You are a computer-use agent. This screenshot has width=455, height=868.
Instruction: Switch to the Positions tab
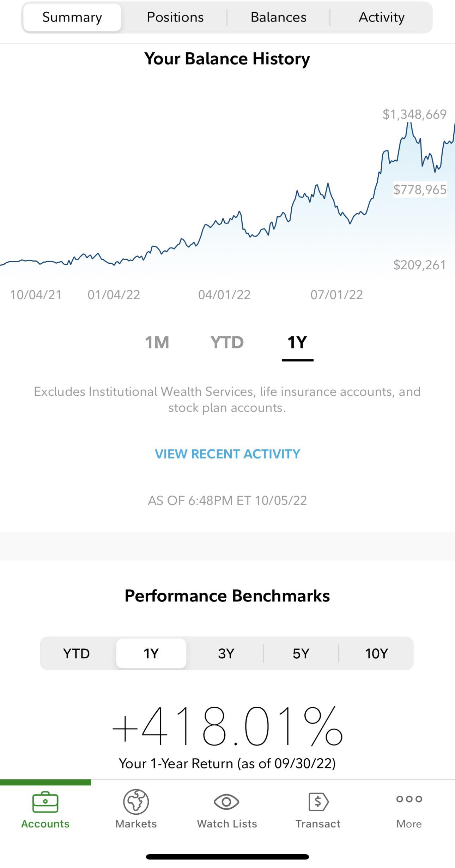coord(175,17)
